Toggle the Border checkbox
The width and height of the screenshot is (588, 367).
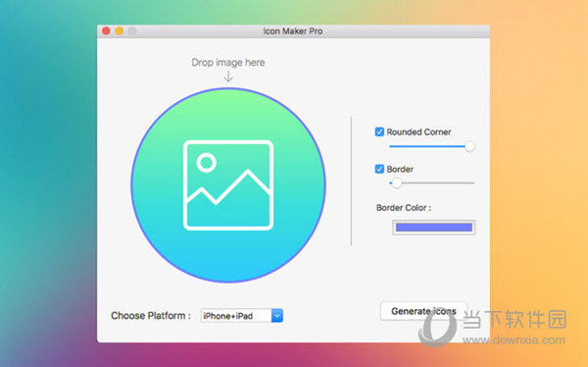click(x=379, y=169)
